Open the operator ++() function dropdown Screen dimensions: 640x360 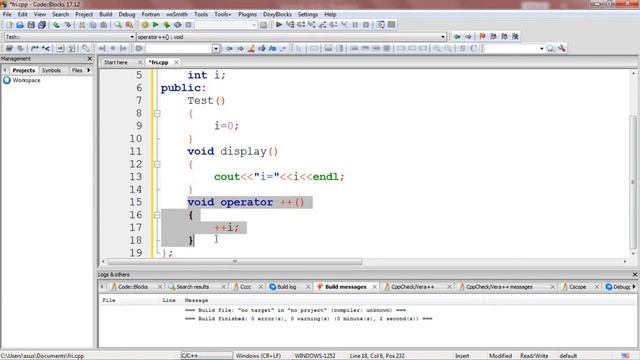[291, 37]
